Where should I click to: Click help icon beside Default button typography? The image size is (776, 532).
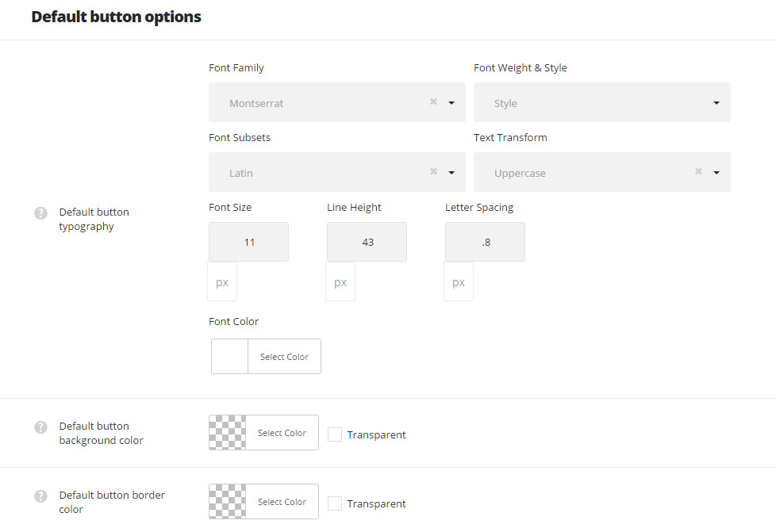(41, 213)
